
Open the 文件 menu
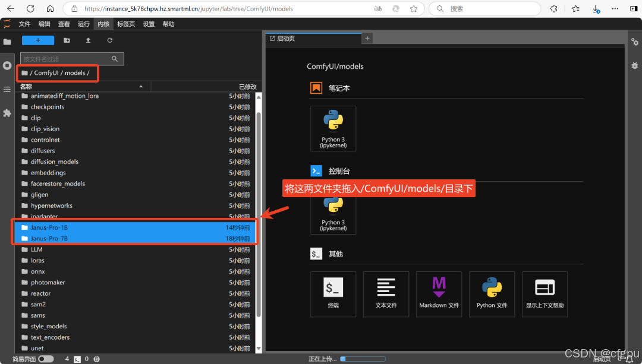[24, 24]
